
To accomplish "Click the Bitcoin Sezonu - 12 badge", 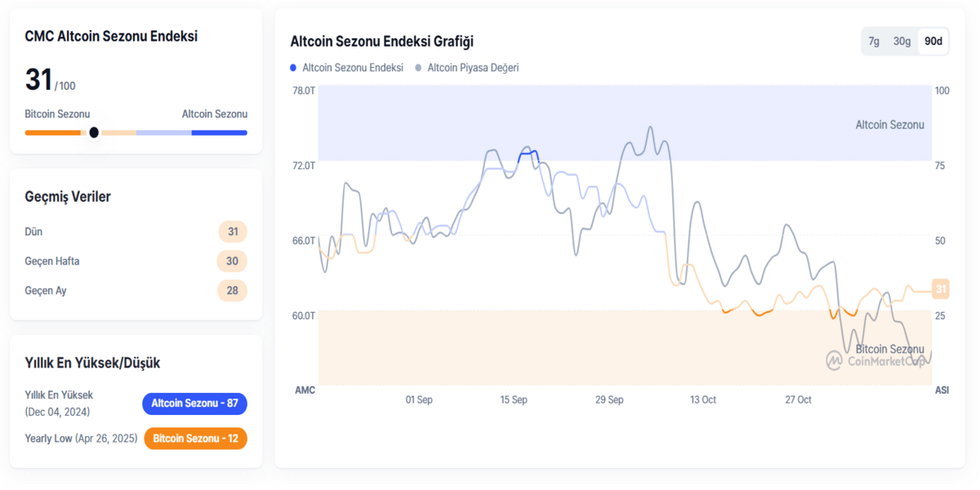I will pos(195,439).
